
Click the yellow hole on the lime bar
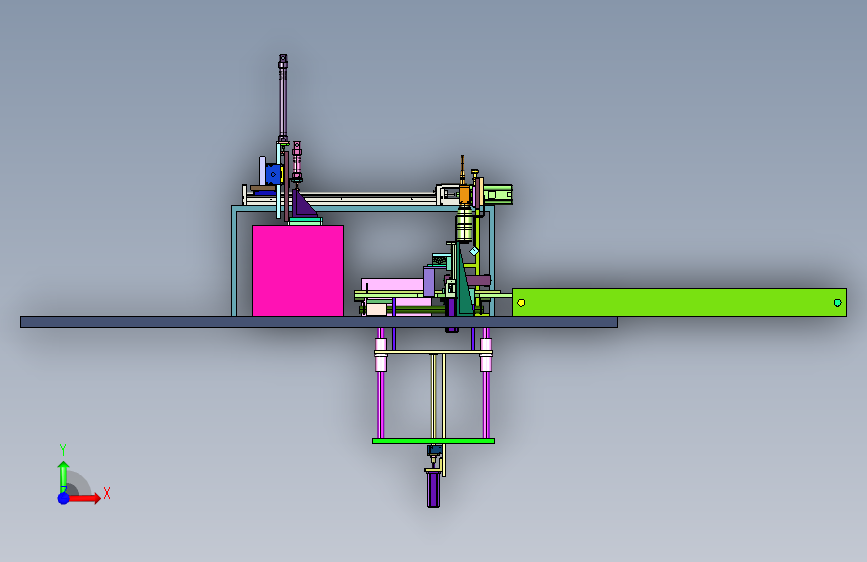[x=521, y=303]
